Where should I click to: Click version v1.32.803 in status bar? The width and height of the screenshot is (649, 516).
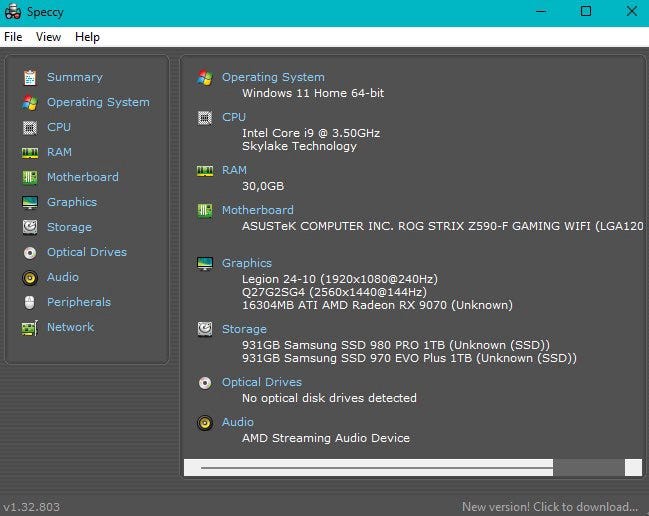pos(31,507)
